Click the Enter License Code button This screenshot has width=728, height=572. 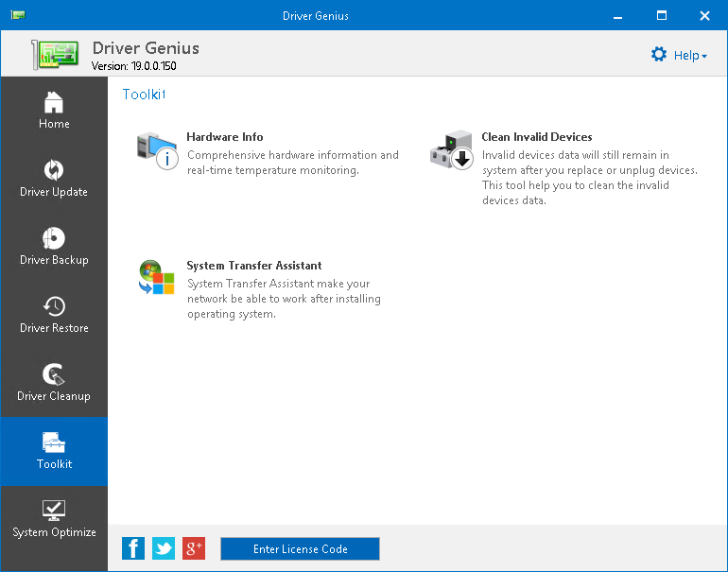click(x=300, y=548)
